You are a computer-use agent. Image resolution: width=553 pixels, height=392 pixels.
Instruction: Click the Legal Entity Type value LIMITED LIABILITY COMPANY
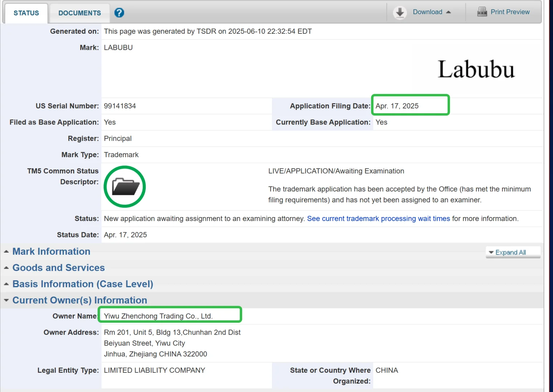(154, 370)
